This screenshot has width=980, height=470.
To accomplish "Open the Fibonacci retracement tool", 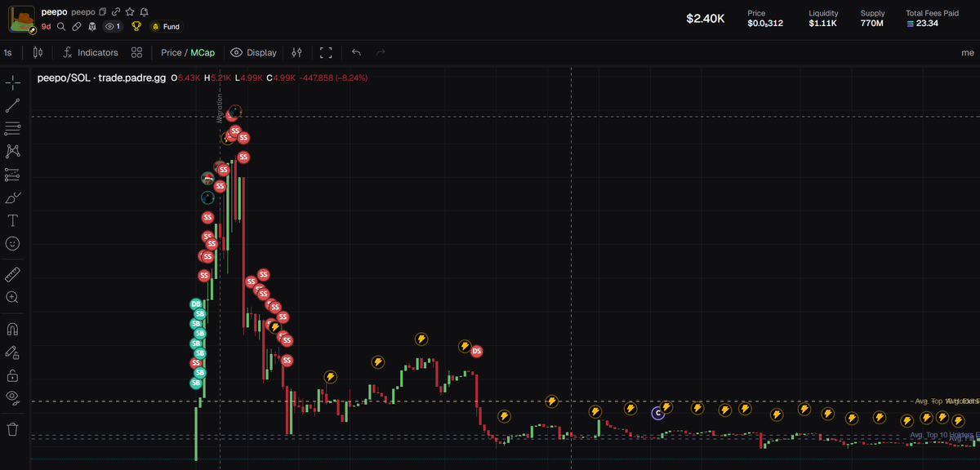I will [x=13, y=128].
